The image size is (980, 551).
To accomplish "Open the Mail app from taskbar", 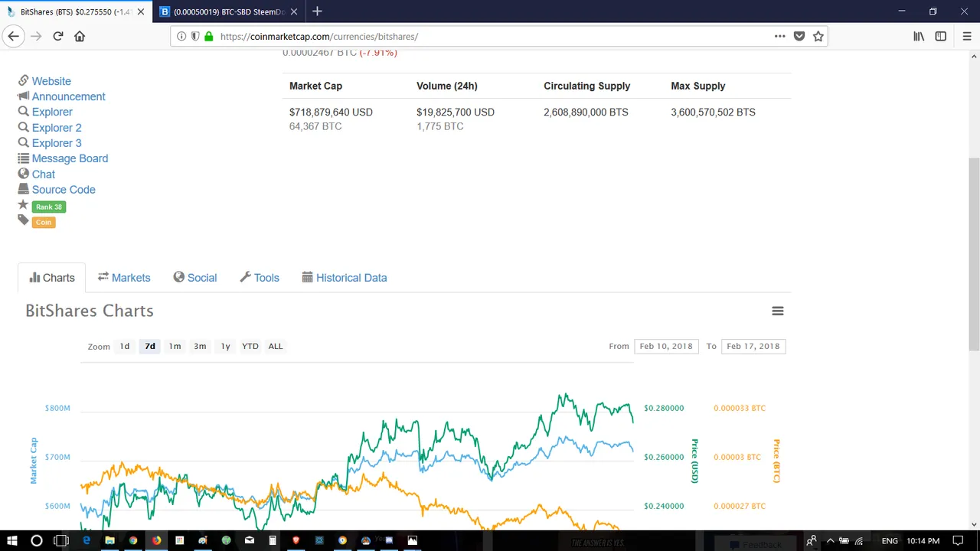I will tap(249, 541).
